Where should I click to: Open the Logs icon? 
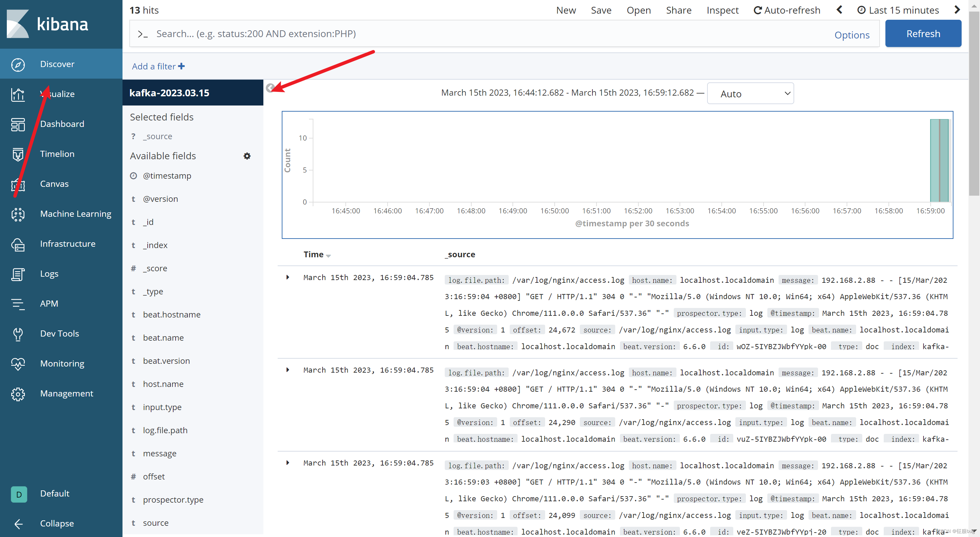click(x=18, y=274)
